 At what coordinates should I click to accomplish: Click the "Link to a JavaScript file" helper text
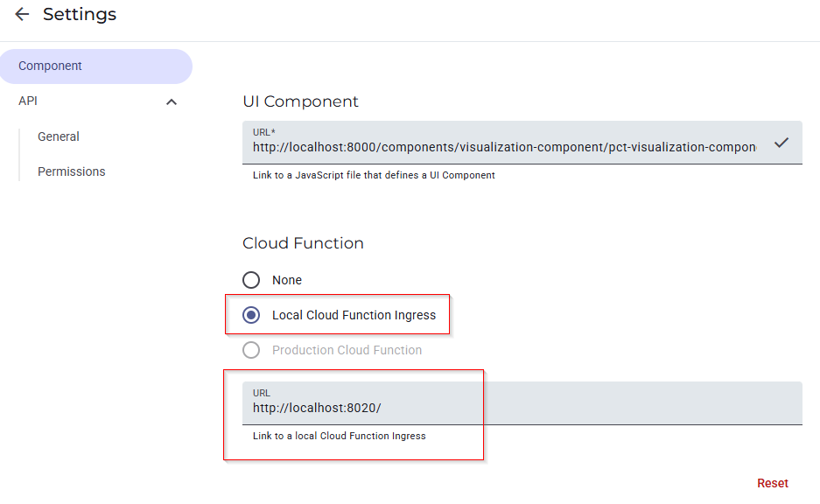374,175
